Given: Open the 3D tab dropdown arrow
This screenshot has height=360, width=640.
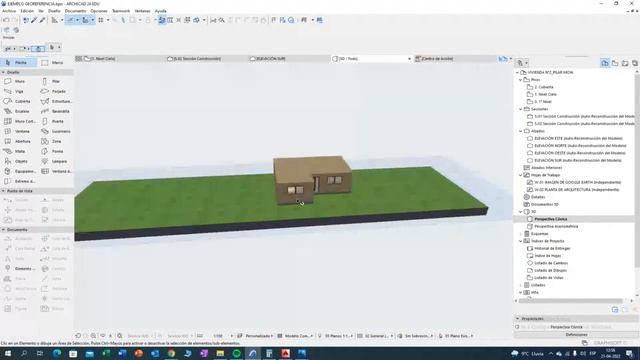Looking at the screenshot, I should pyautogui.click(x=409, y=59).
